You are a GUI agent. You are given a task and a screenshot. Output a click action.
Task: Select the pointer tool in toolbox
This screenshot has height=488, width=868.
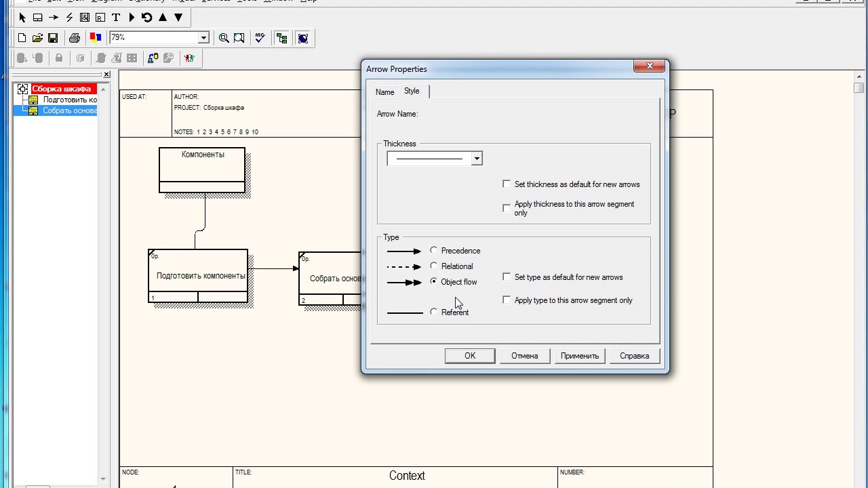coord(22,17)
